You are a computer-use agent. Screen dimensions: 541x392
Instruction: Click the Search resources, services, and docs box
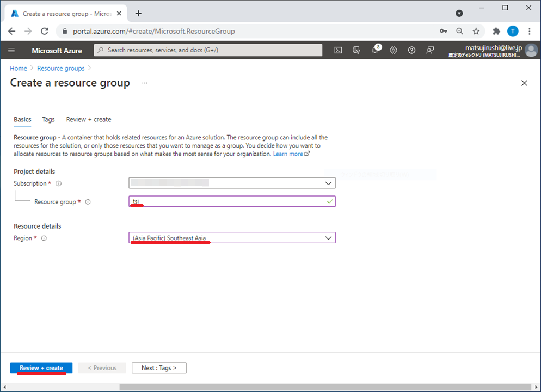[208, 50]
